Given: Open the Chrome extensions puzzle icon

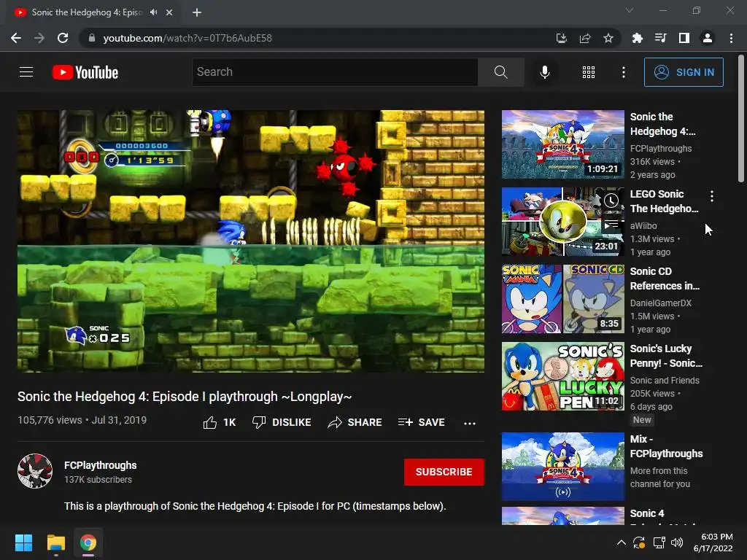Looking at the screenshot, I should [637, 38].
